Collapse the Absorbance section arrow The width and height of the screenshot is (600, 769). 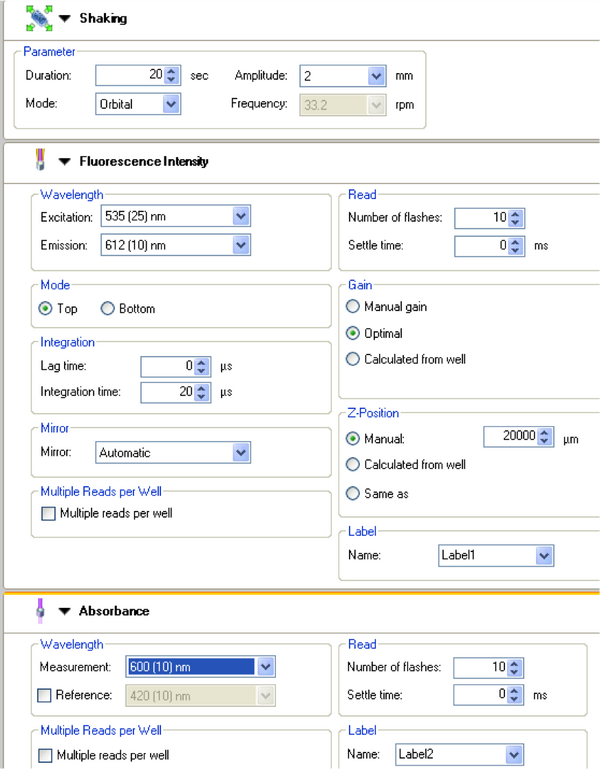click(x=65, y=611)
